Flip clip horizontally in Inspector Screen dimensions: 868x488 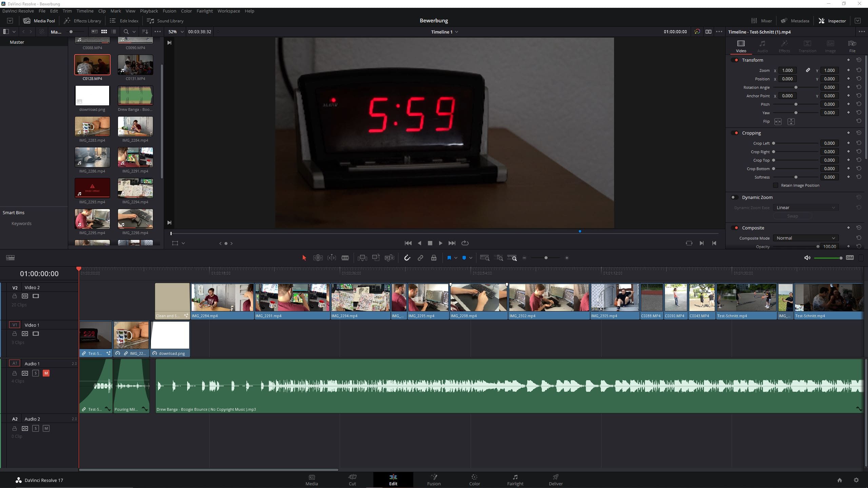[778, 122]
